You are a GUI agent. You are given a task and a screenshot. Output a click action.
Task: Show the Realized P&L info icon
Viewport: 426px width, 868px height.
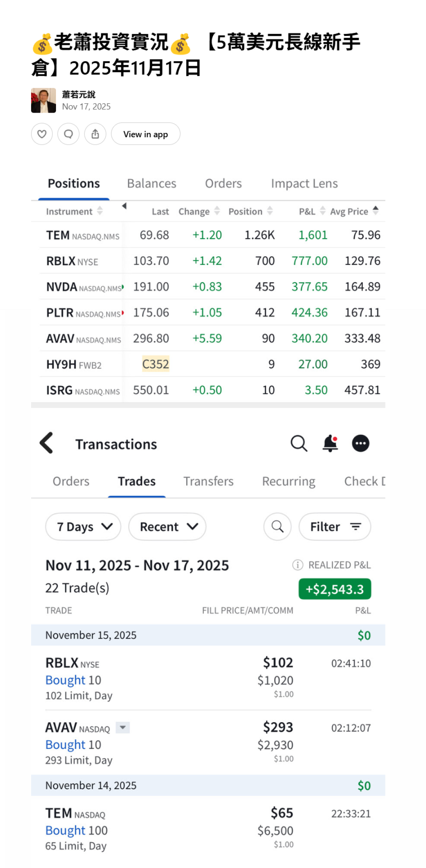point(297,565)
